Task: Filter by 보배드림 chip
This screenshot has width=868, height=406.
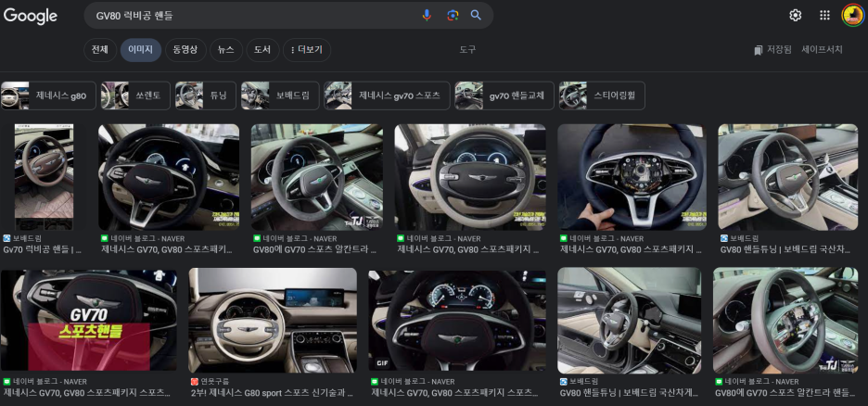Action: coord(280,95)
